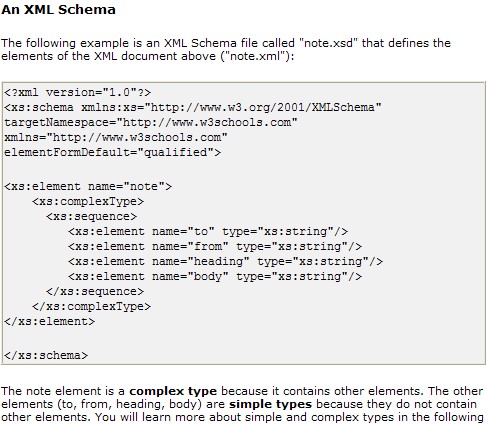Click the closing xs:sequence tag

pyautogui.click(x=95, y=291)
